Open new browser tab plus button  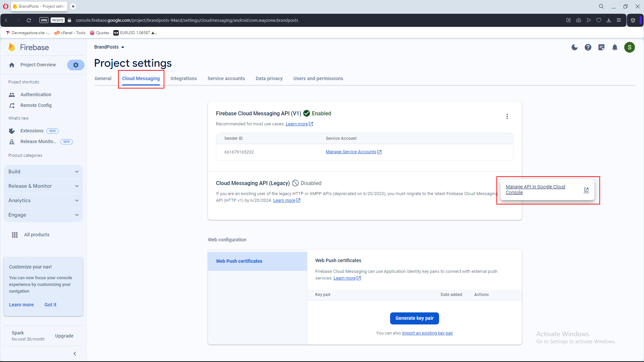click(x=73, y=6)
